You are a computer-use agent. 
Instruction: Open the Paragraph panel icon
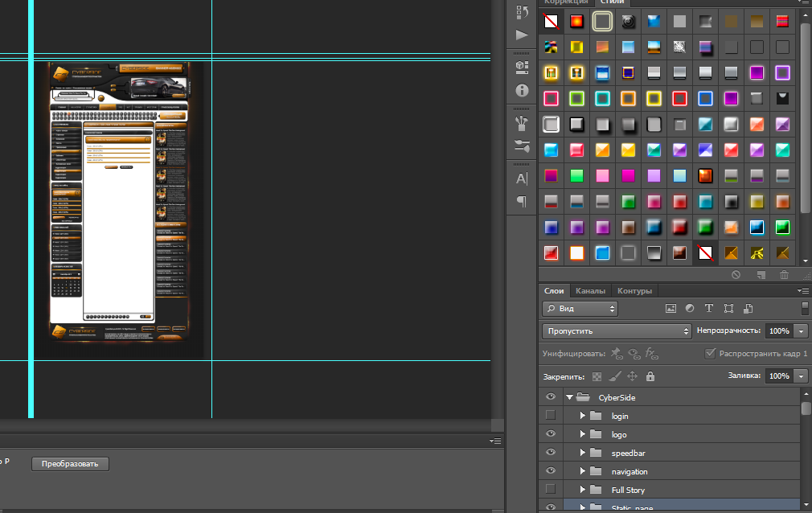pos(522,201)
